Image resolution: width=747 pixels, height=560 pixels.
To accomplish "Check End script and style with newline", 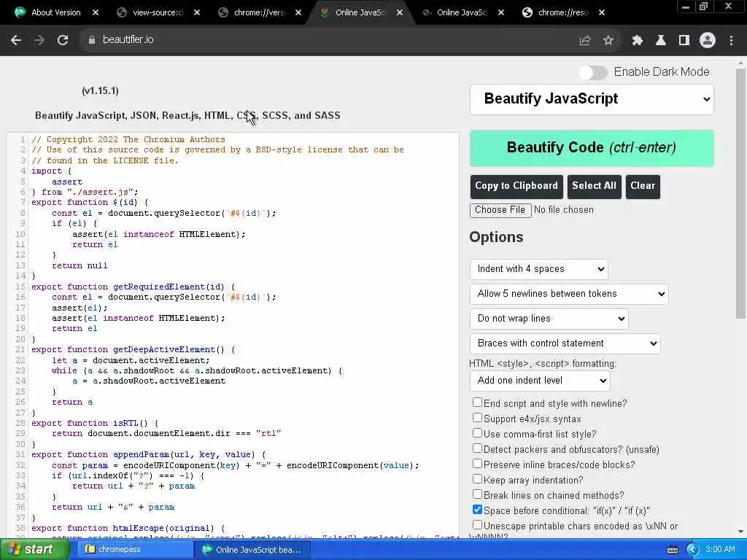I will pyautogui.click(x=477, y=402).
